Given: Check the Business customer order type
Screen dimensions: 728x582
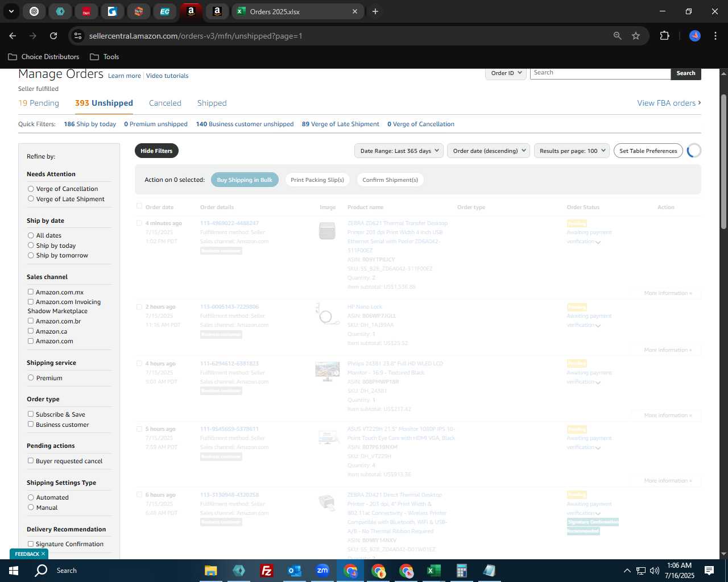Looking at the screenshot, I should [x=31, y=425].
